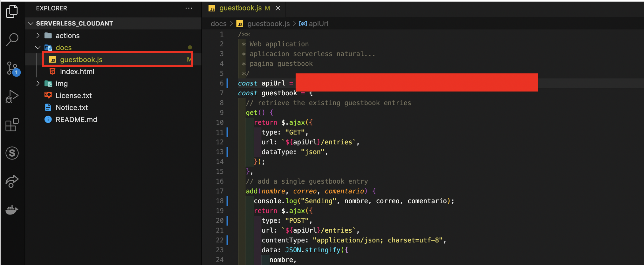Image resolution: width=644 pixels, height=265 pixels.
Task: Collapse the docs folder chevron
Action: coord(38,47)
